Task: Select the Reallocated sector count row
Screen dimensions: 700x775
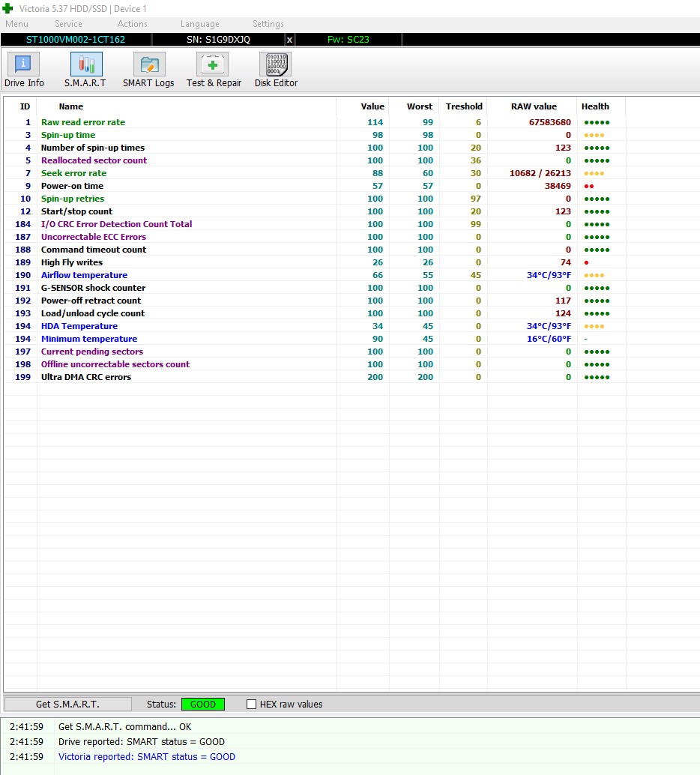Action: tap(94, 160)
